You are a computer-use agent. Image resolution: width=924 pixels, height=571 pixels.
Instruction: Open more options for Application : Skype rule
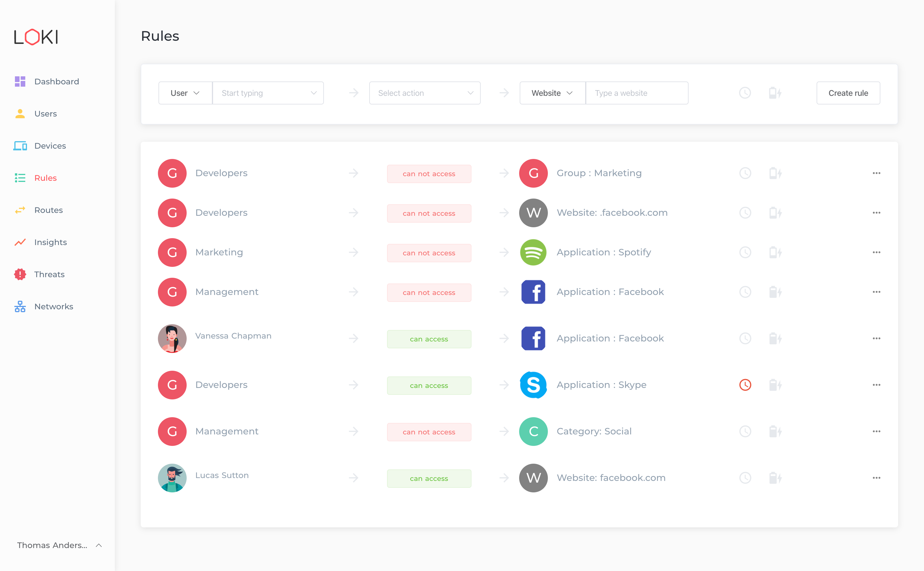[x=876, y=385]
